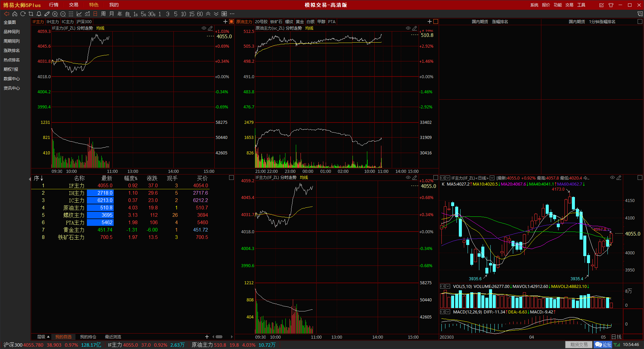
Task: Click the Home icon in the toolbar
Action: pos(14,14)
